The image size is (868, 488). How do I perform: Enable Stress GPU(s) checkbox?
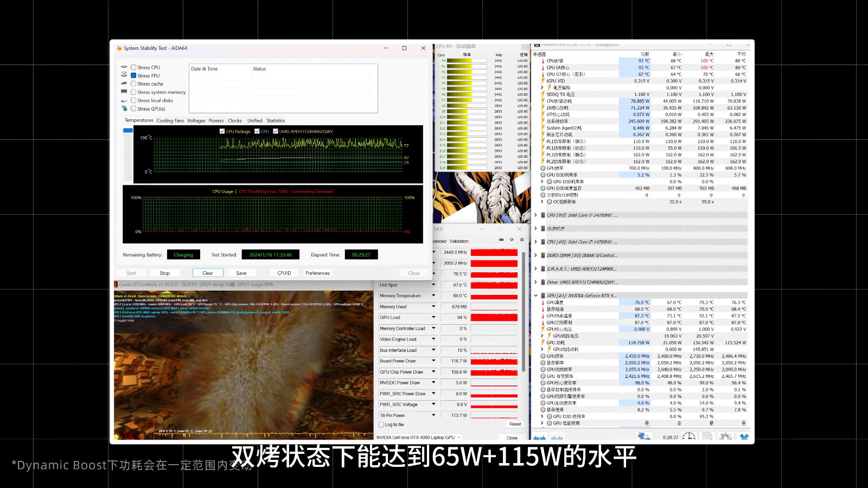tap(133, 108)
